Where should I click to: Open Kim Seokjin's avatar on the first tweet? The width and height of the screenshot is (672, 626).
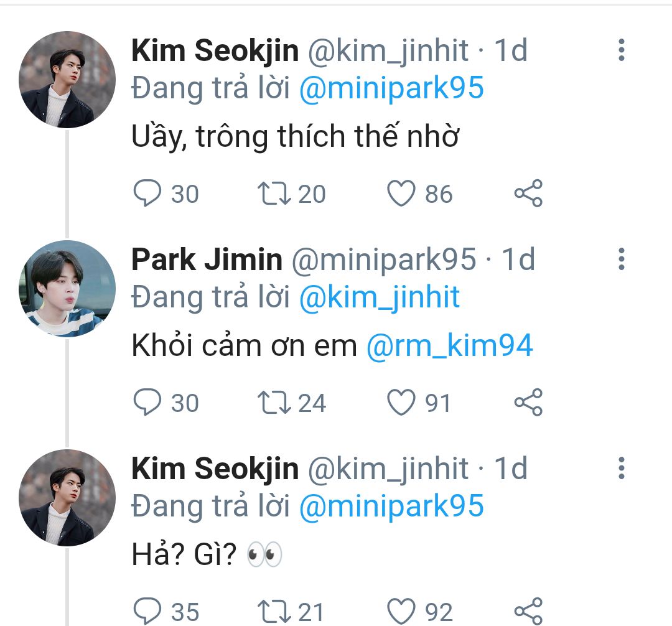[67, 80]
